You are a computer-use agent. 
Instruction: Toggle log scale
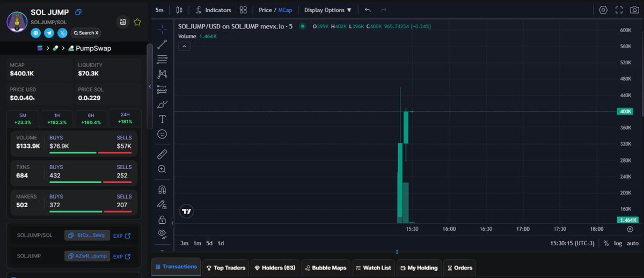tap(618, 243)
